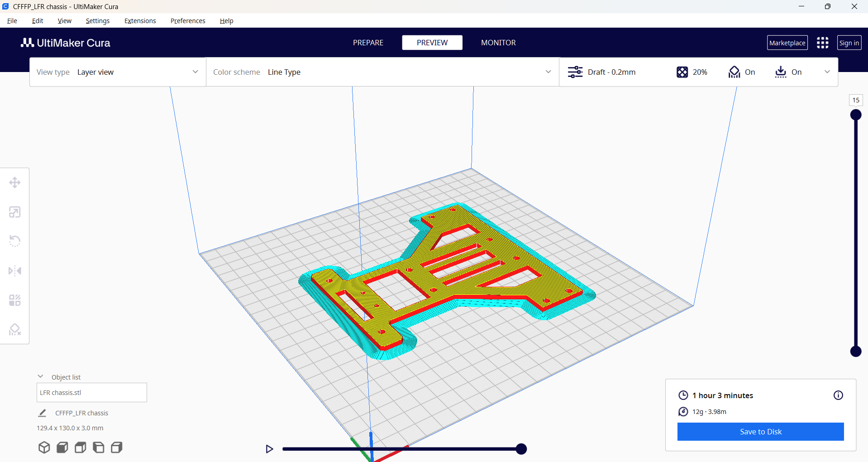Open the File menu

point(12,21)
